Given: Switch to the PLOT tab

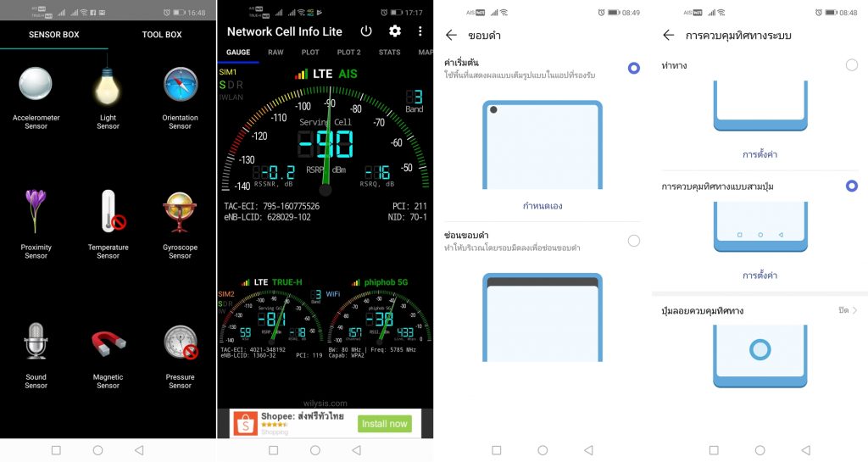Looking at the screenshot, I should point(310,53).
